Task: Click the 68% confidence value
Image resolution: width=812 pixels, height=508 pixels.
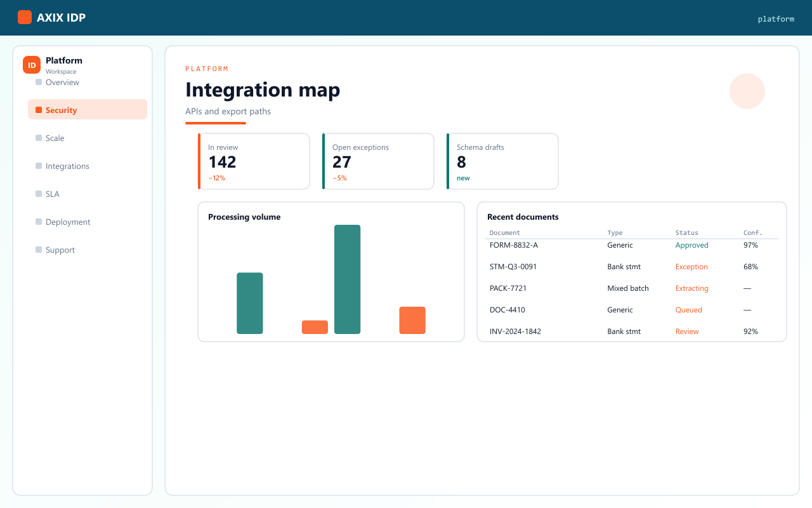Action: coord(750,267)
